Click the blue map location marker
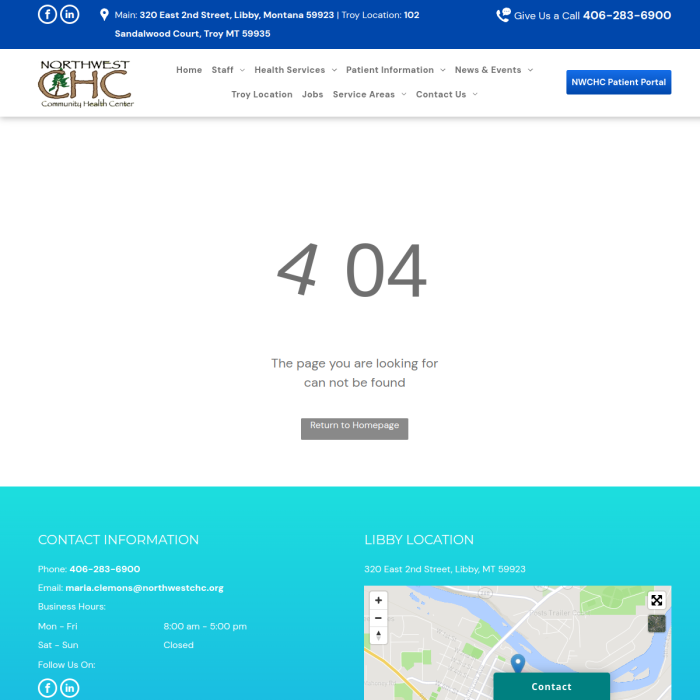 click(x=517, y=663)
